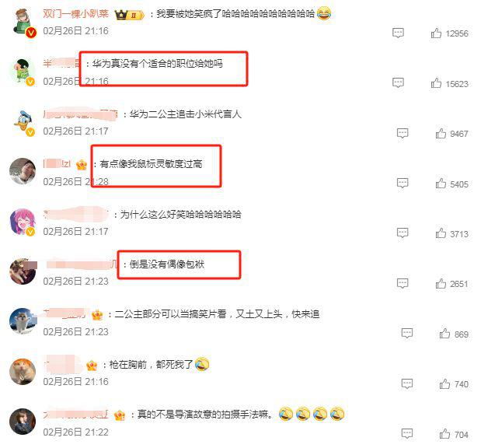Open the hamster avatar user profile
Screen dimensions: 481x448
pos(23,372)
